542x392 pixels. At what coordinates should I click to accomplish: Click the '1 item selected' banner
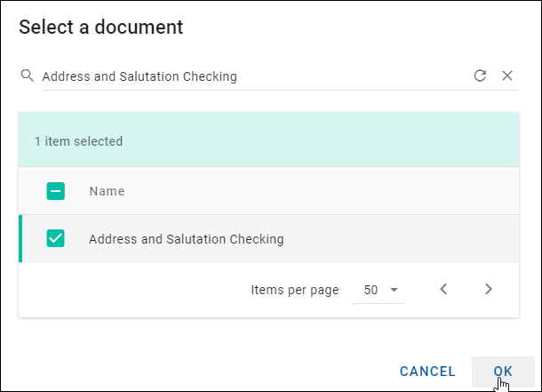click(x=78, y=140)
